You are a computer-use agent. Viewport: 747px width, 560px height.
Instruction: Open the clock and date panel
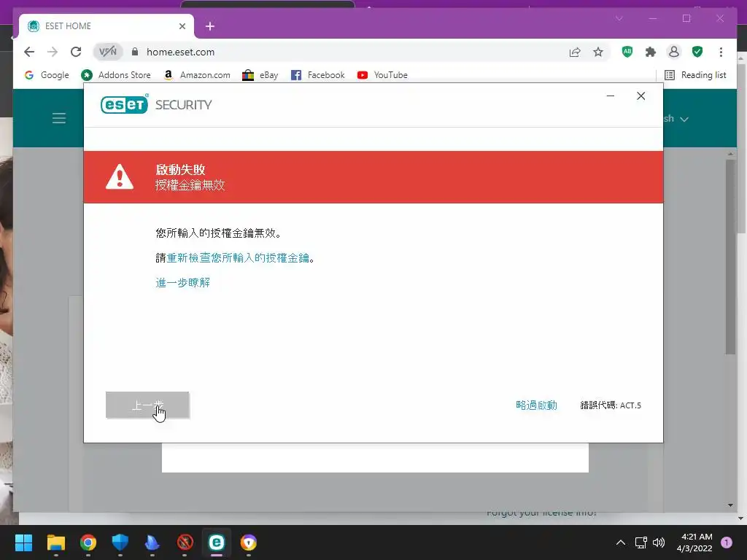tap(695, 542)
